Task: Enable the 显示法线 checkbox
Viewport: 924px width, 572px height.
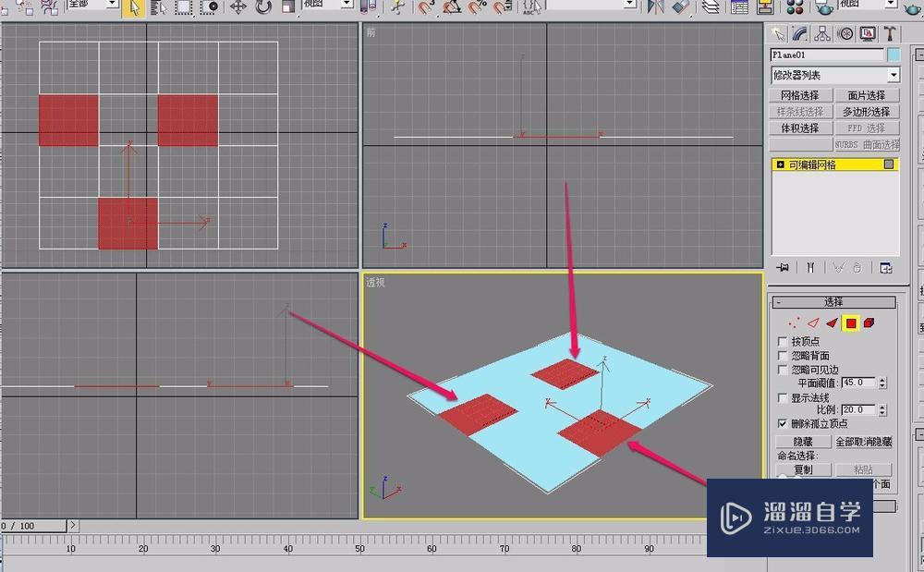Action: click(x=783, y=398)
